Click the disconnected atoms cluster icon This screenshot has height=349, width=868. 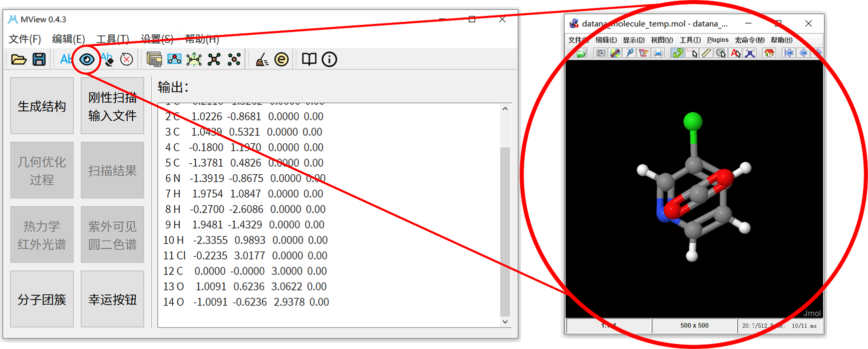coord(234,59)
